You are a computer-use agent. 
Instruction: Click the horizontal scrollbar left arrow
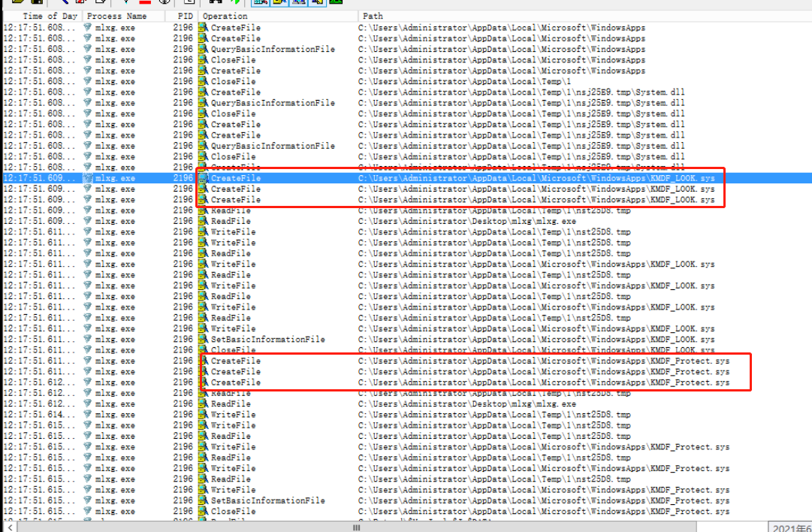(5, 526)
